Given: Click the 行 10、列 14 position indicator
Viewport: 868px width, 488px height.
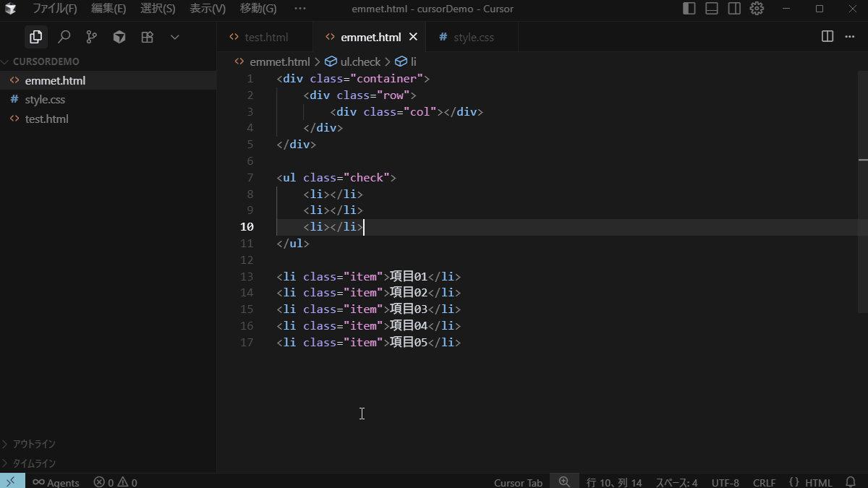Looking at the screenshot, I should [614, 482].
